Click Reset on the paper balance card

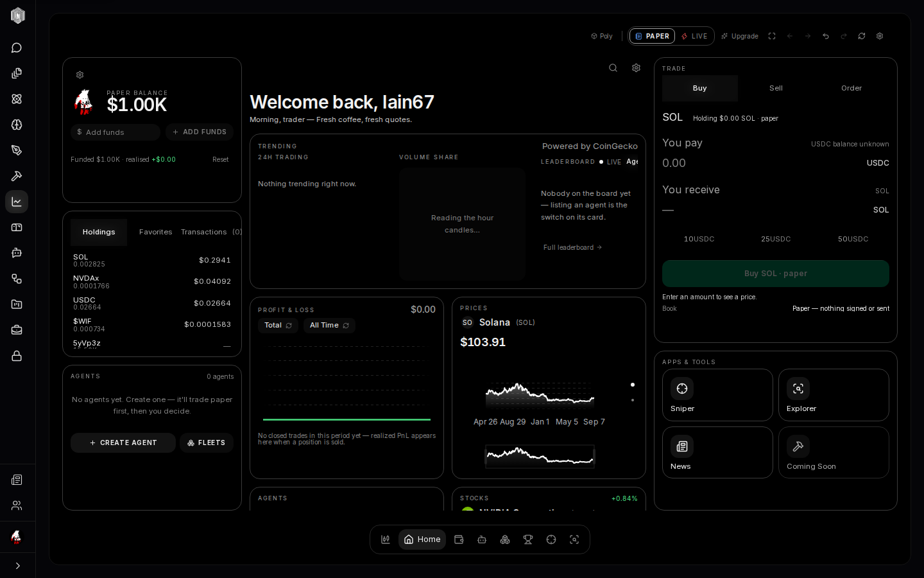(221, 159)
